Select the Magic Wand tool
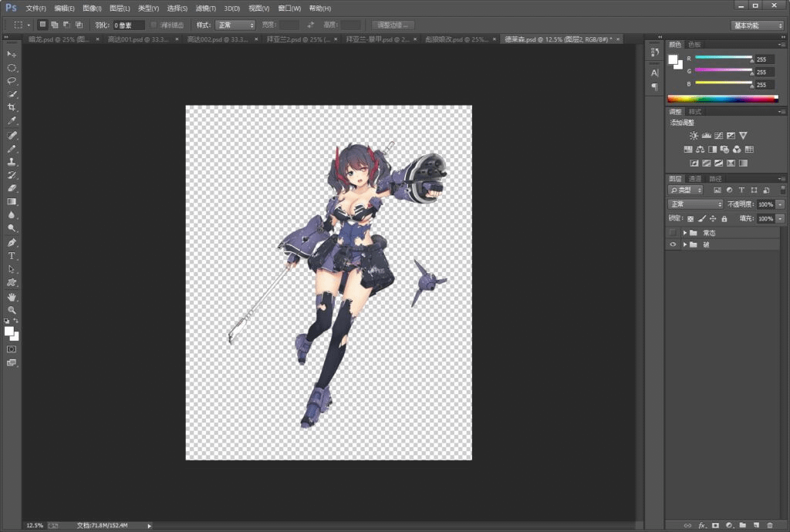The height and width of the screenshot is (532, 790). (x=11, y=94)
